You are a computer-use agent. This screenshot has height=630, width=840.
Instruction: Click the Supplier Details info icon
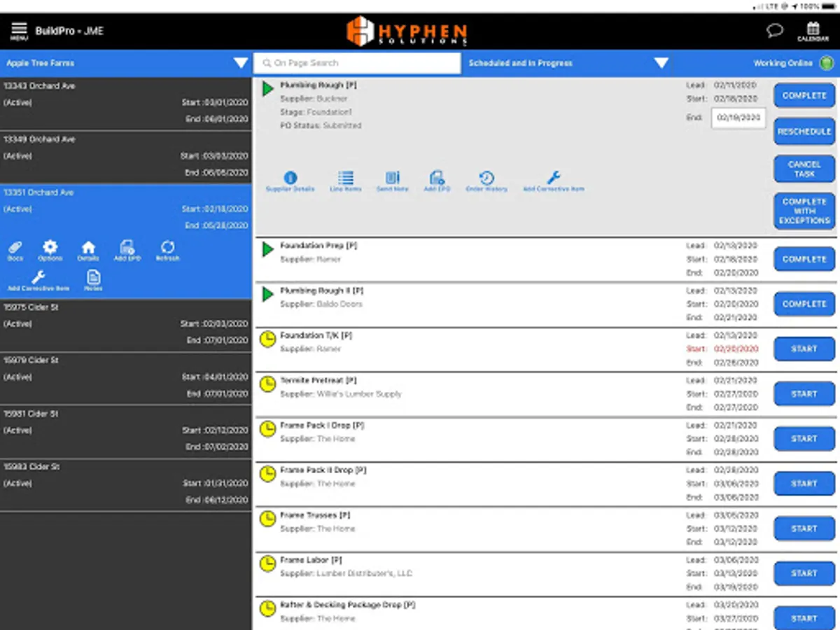point(290,181)
